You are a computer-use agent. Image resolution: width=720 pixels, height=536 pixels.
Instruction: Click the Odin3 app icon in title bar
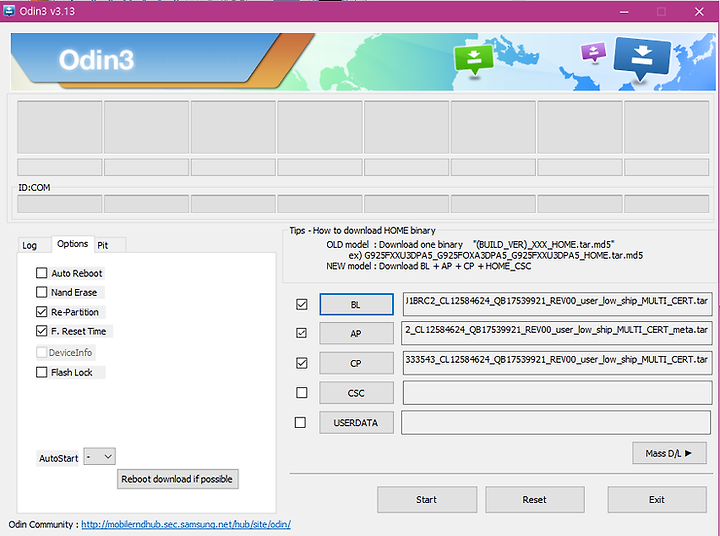tap(9, 11)
